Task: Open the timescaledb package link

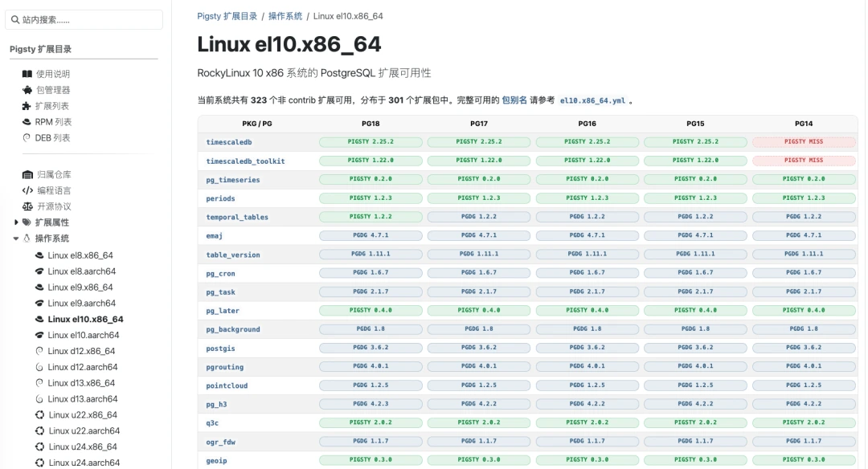Action: tap(229, 142)
